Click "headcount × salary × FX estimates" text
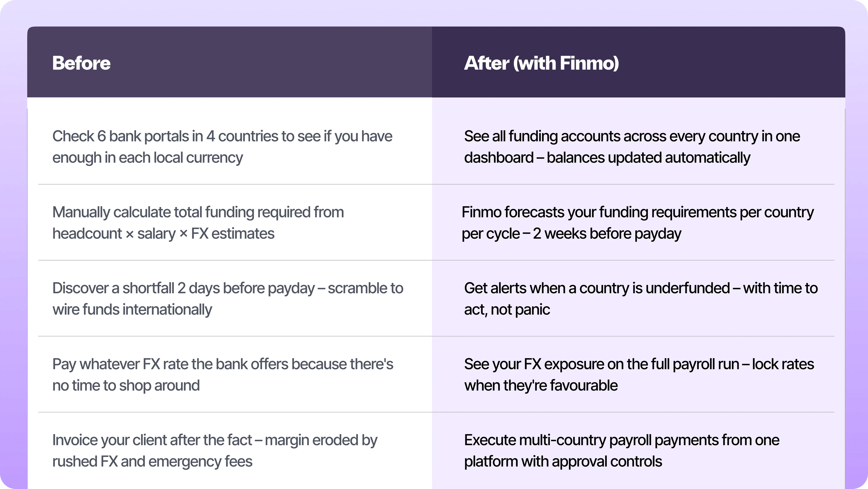The height and width of the screenshot is (489, 868). click(163, 233)
